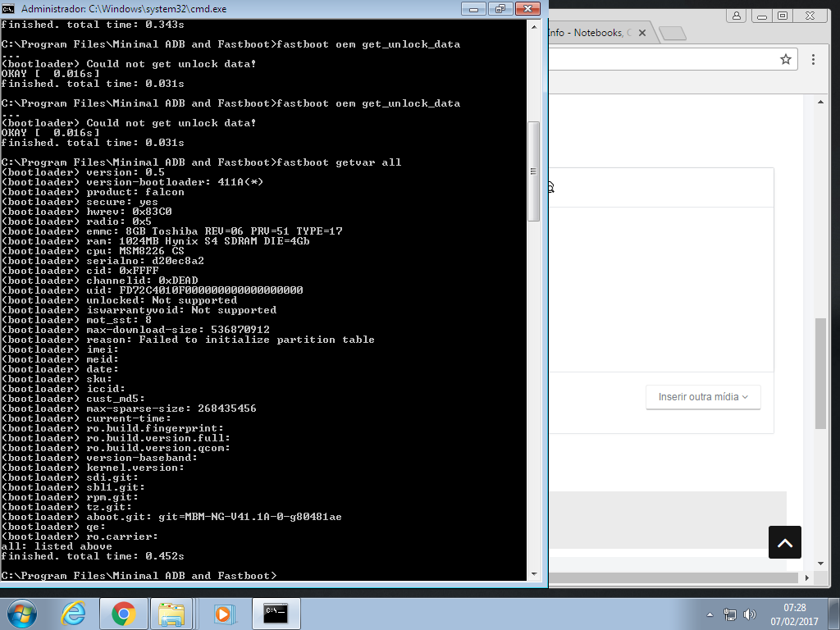Launch Internet Explorer from the taskbar

click(x=73, y=614)
